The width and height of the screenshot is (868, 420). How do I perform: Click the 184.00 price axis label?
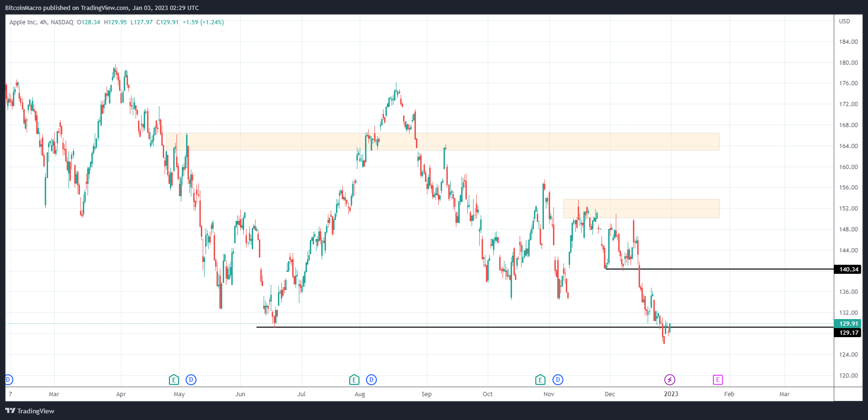point(848,42)
